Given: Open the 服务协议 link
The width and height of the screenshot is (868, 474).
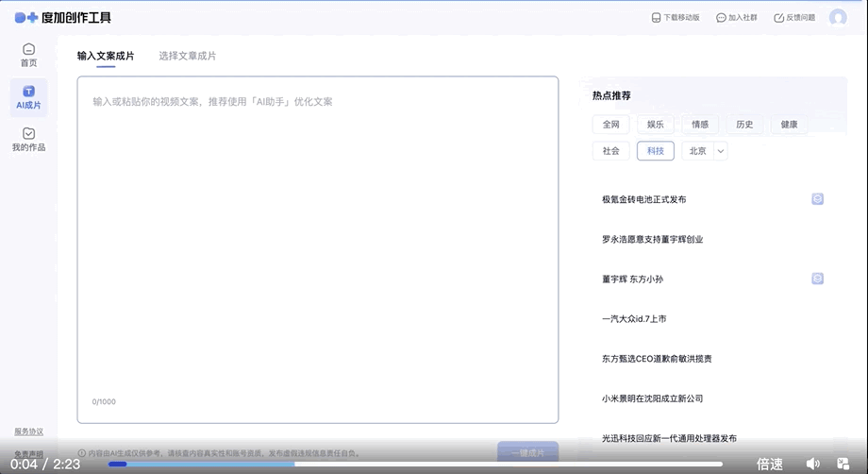Looking at the screenshot, I should pos(29,432).
